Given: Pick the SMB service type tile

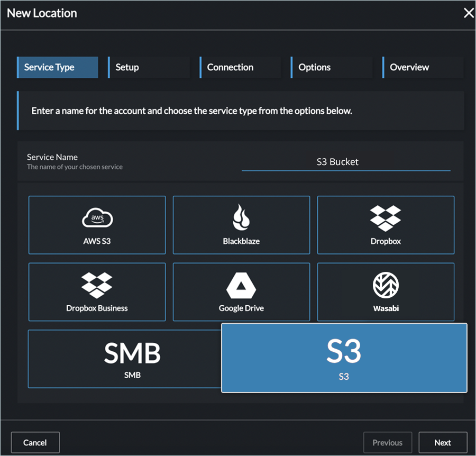Looking at the screenshot, I should (x=125, y=359).
